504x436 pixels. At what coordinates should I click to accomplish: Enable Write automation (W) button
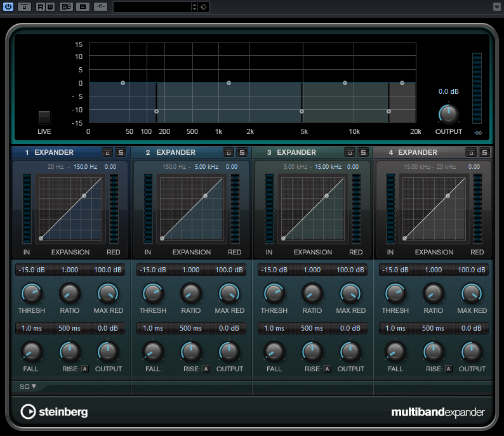50,6
